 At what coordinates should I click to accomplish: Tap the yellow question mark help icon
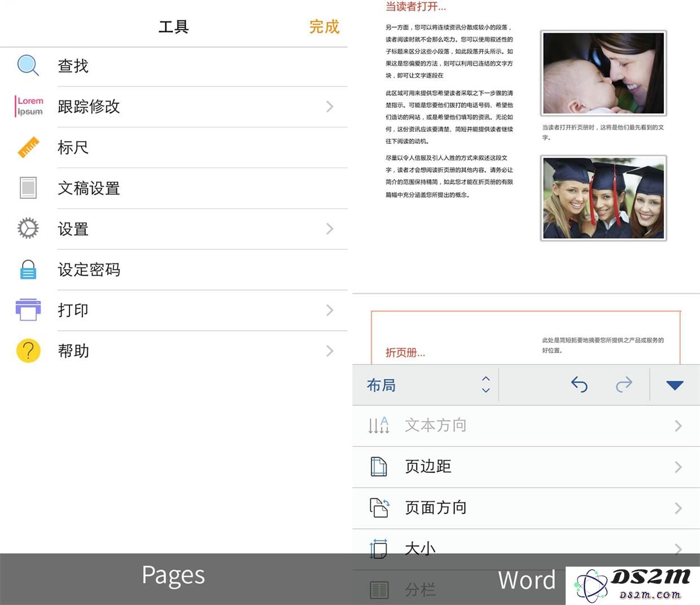(x=28, y=350)
